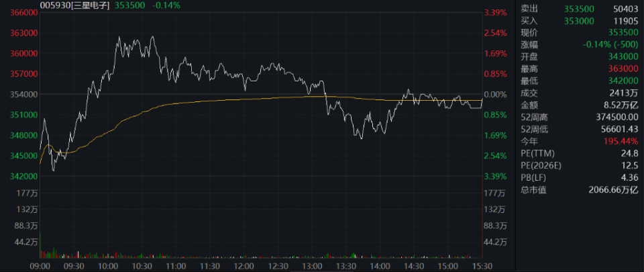644x272 pixels.
Task: Click the 12:30 time axis label
Action: 278,265
